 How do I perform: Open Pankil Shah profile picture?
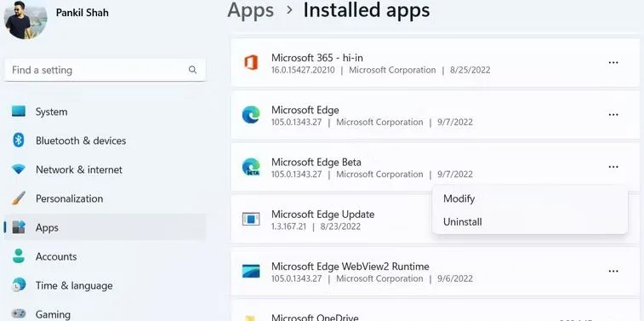click(x=26, y=19)
